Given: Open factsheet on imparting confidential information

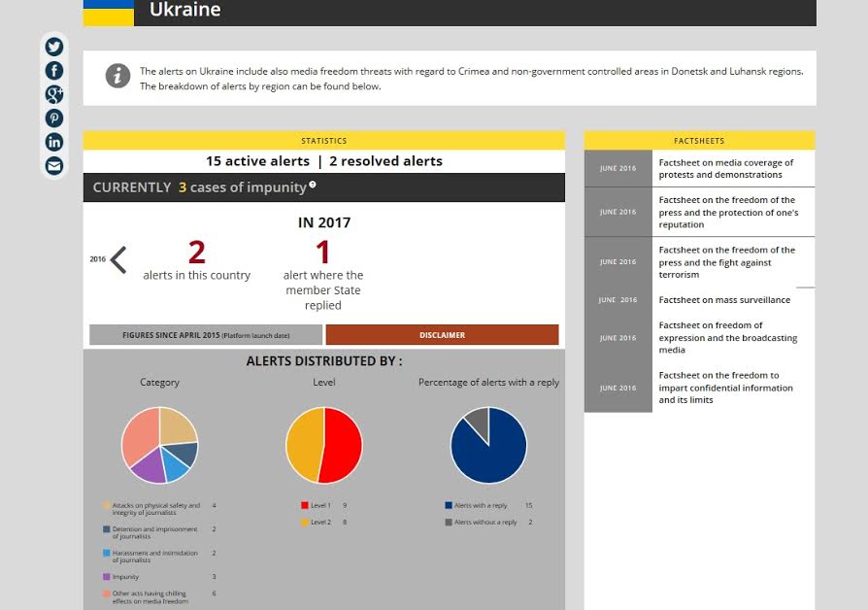Looking at the screenshot, I should click(725, 388).
